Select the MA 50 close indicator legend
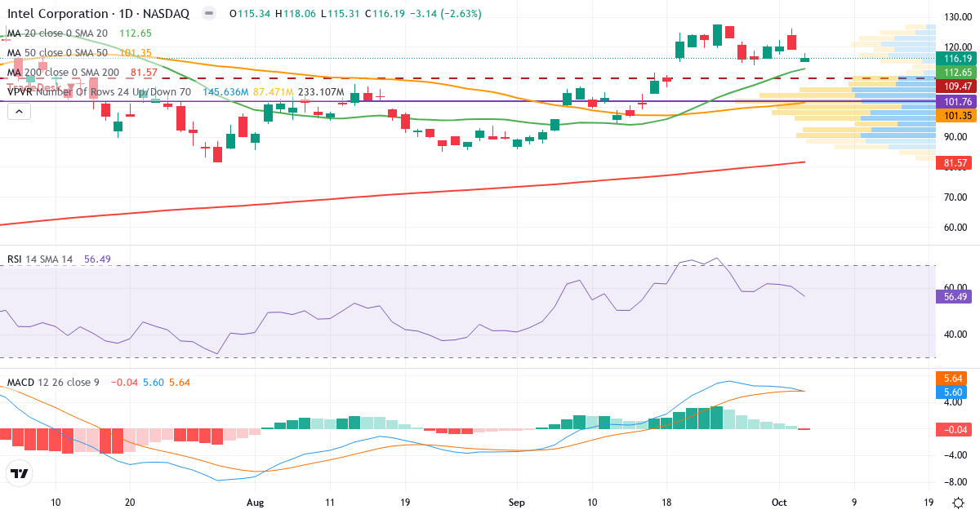The height and width of the screenshot is (514, 980). (57, 53)
